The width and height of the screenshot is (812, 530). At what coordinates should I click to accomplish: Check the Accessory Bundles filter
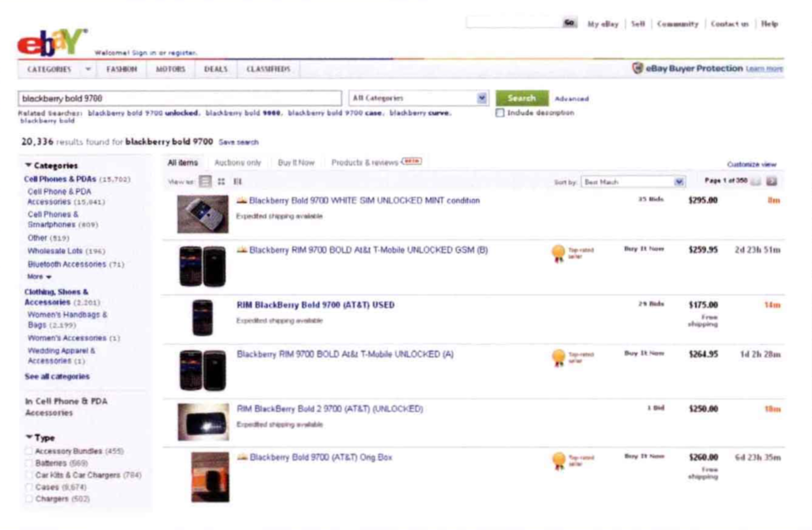point(28,451)
